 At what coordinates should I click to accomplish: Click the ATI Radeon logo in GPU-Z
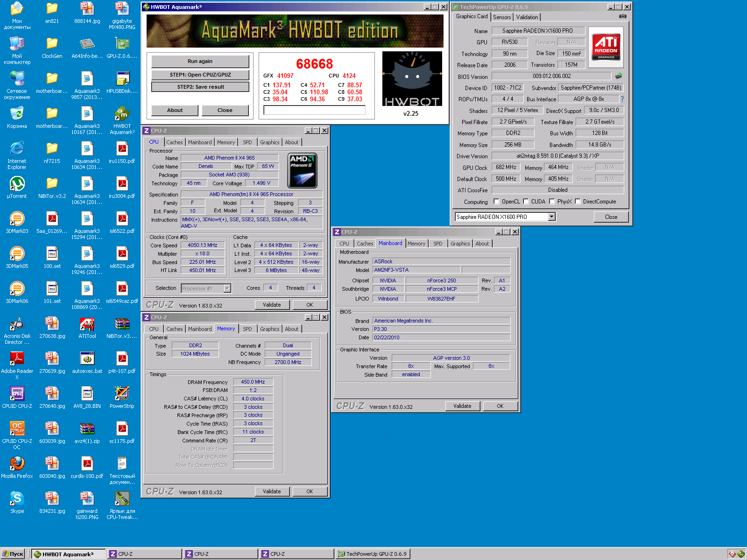coord(606,47)
